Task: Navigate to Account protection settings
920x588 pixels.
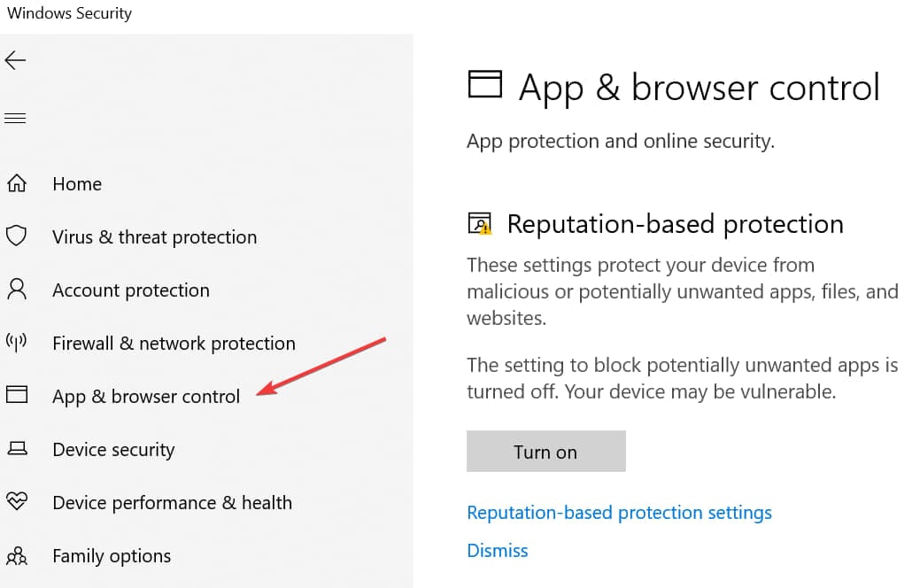Action: click(x=131, y=290)
